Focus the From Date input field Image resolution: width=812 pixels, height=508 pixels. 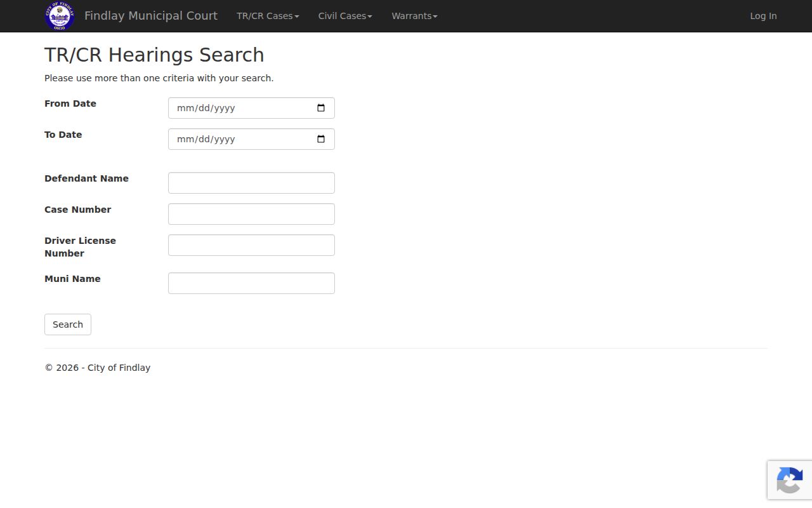point(251,108)
